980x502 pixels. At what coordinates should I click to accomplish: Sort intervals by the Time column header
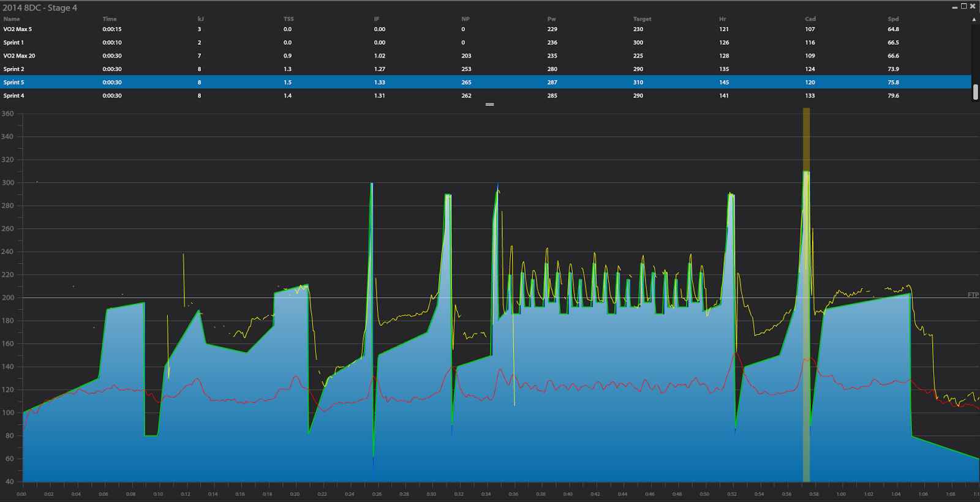[x=110, y=19]
